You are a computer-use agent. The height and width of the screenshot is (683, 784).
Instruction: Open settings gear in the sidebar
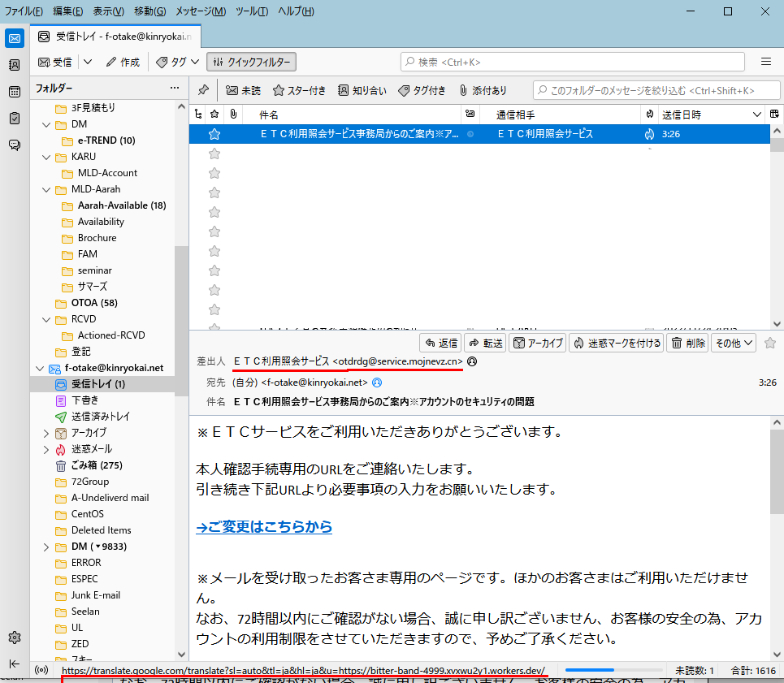click(x=15, y=638)
